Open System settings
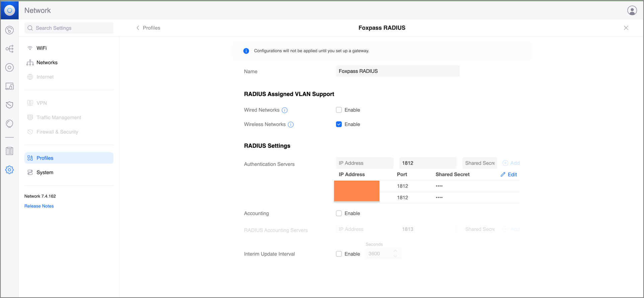Viewport: 644px width, 298px height. pyautogui.click(x=69, y=172)
